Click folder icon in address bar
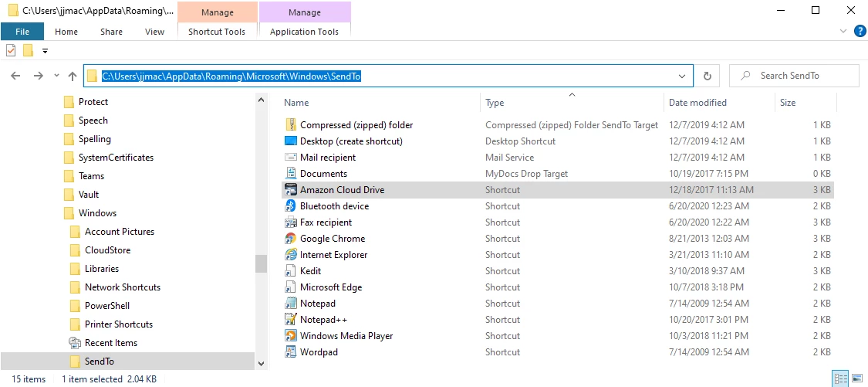 [93, 76]
